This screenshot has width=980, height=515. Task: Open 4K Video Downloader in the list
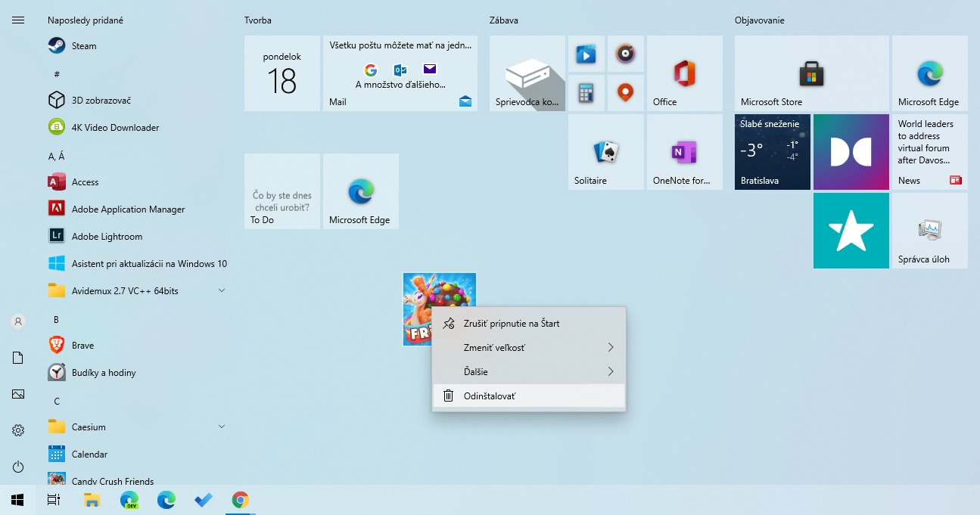click(x=136, y=128)
